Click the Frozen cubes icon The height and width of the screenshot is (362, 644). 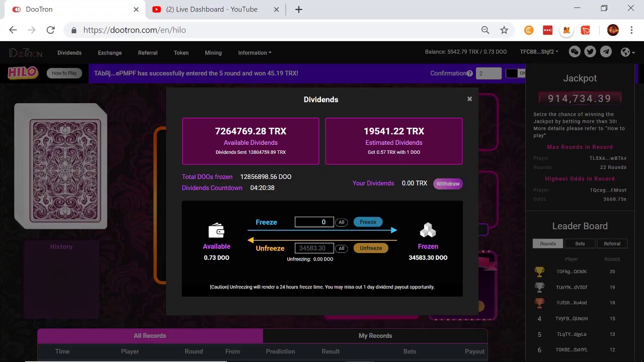428,231
